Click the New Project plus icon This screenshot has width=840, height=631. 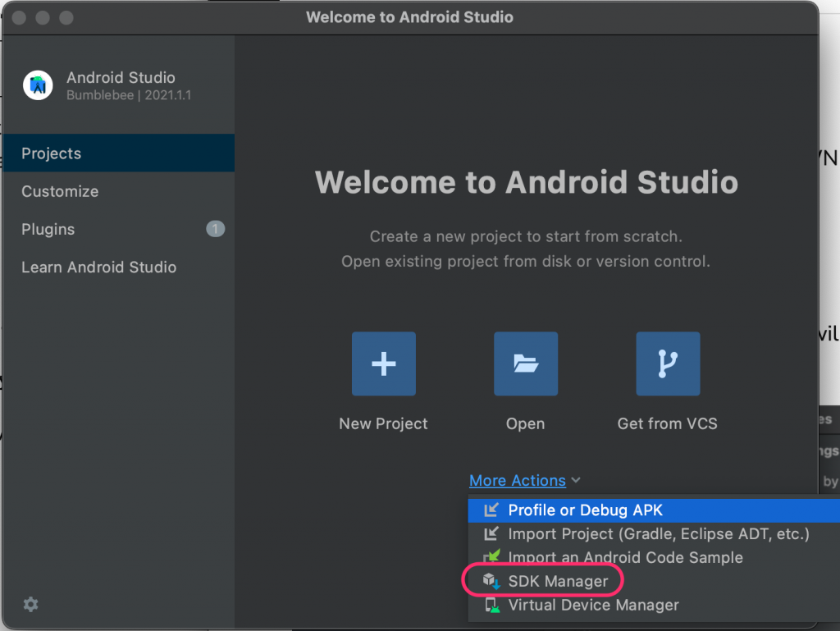[384, 364]
